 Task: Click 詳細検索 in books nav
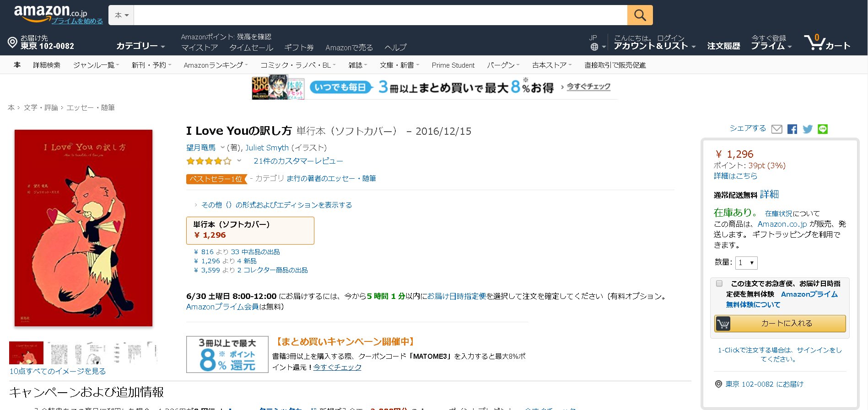point(47,65)
